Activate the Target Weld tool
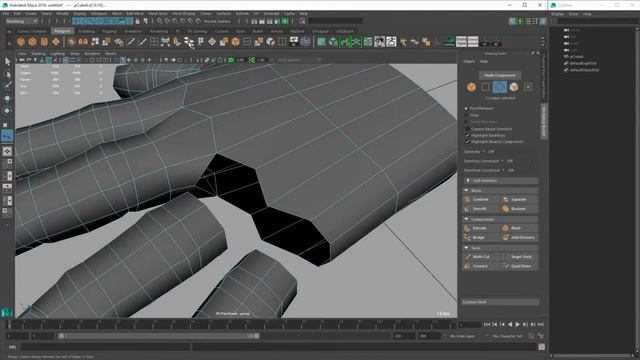This screenshot has height=360, width=640. click(519, 257)
